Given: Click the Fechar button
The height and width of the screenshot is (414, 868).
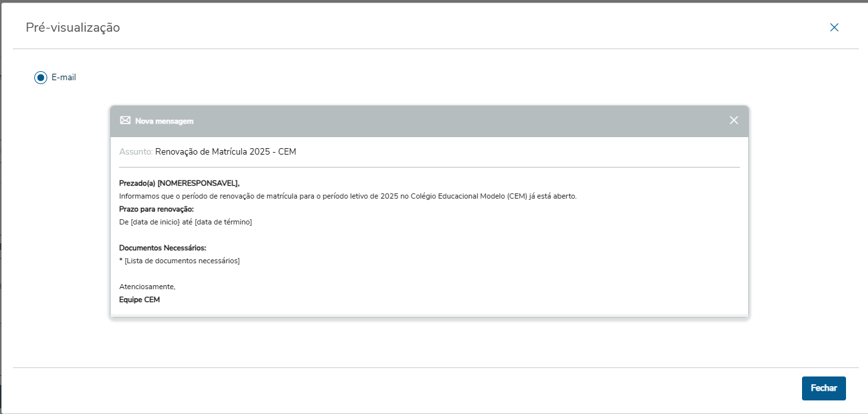Looking at the screenshot, I should pyautogui.click(x=823, y=388).
